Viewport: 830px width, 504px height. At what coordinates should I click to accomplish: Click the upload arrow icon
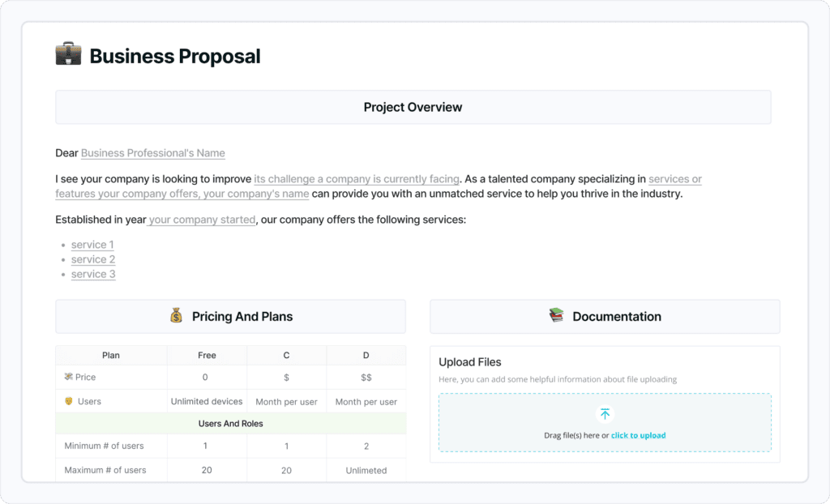coord(605,414)
